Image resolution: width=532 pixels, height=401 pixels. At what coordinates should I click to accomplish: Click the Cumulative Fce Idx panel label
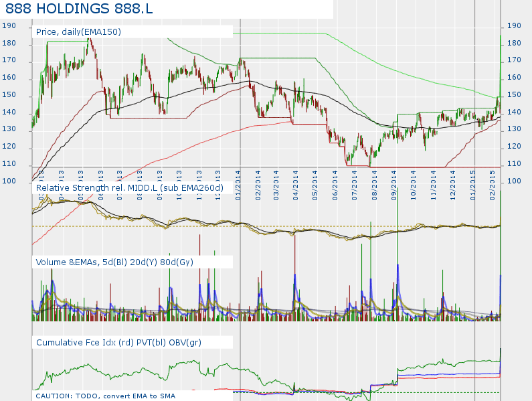118,342
